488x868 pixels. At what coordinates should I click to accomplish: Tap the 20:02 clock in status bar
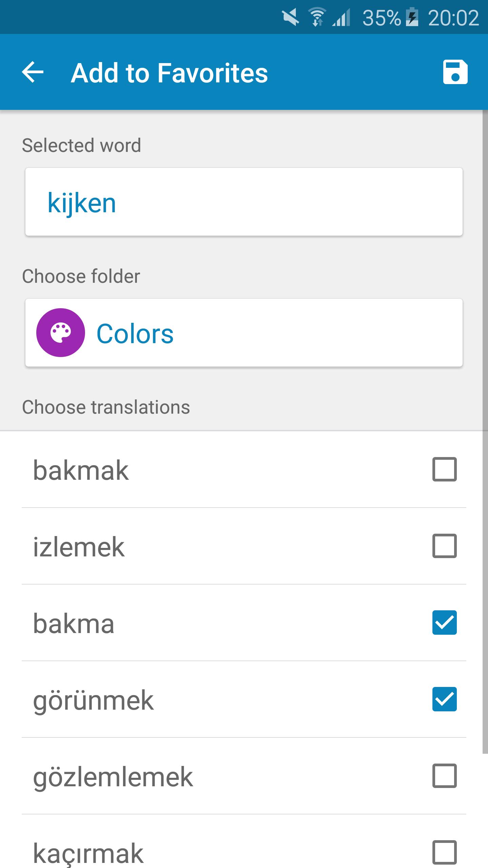453,18
